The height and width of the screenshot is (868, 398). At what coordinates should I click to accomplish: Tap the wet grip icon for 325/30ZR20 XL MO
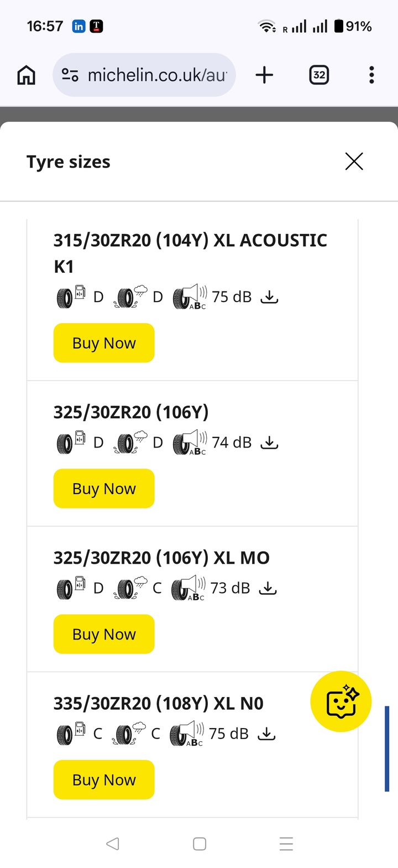tap(131, 589)
